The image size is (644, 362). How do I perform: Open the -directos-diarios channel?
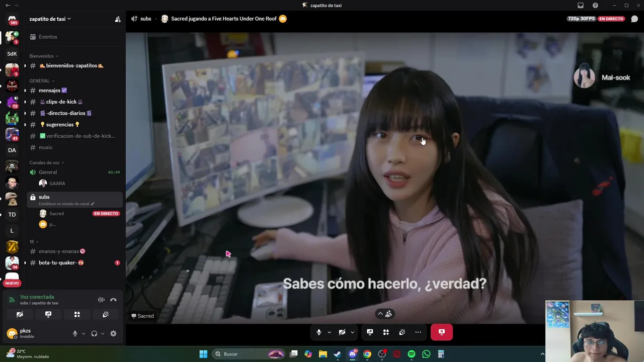(x=74, y=113)
